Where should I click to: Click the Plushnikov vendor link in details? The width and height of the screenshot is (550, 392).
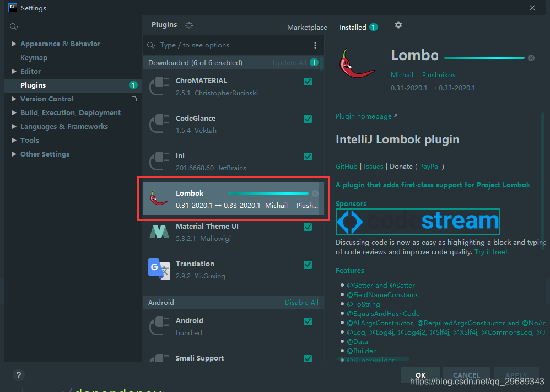coord(439,75)
